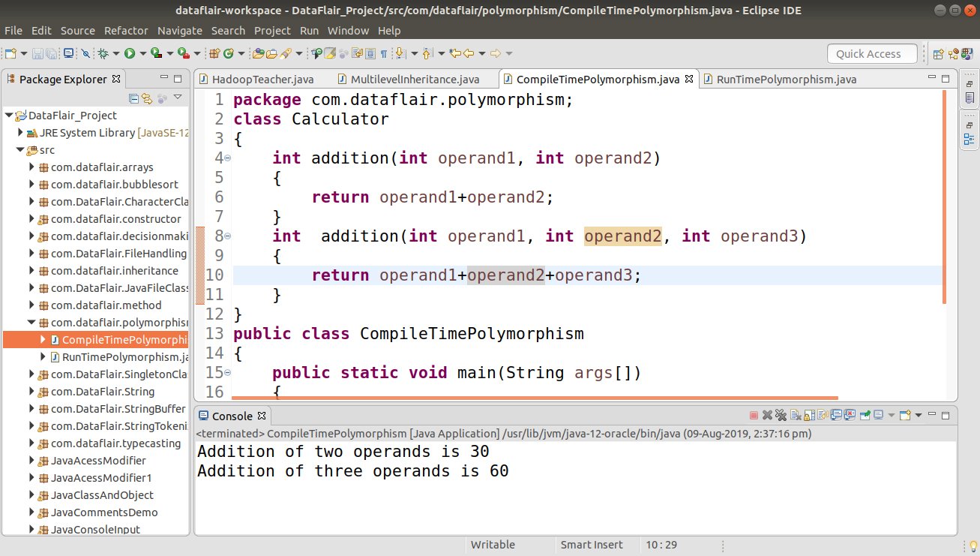The image size is (980, 556).
Task: Open the Window menu
Action: (x=349, y=31)
